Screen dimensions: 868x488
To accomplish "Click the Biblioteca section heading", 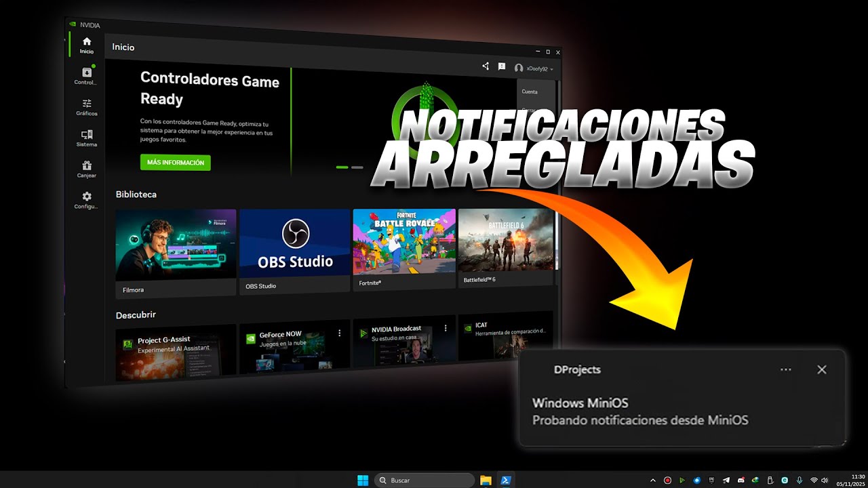I will coord(136,195).
